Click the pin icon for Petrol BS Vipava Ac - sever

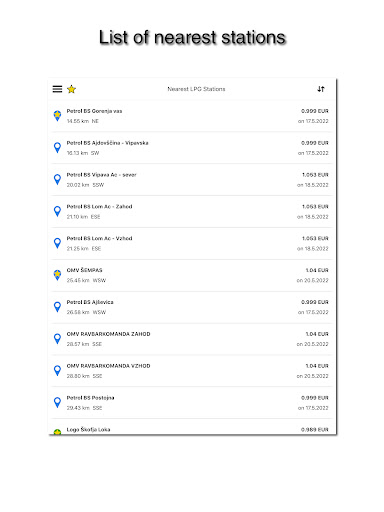coord(57,179)
